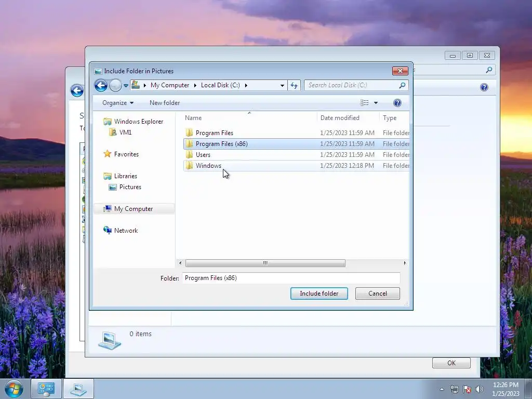Select the Users folder

(x=296, y=155)
